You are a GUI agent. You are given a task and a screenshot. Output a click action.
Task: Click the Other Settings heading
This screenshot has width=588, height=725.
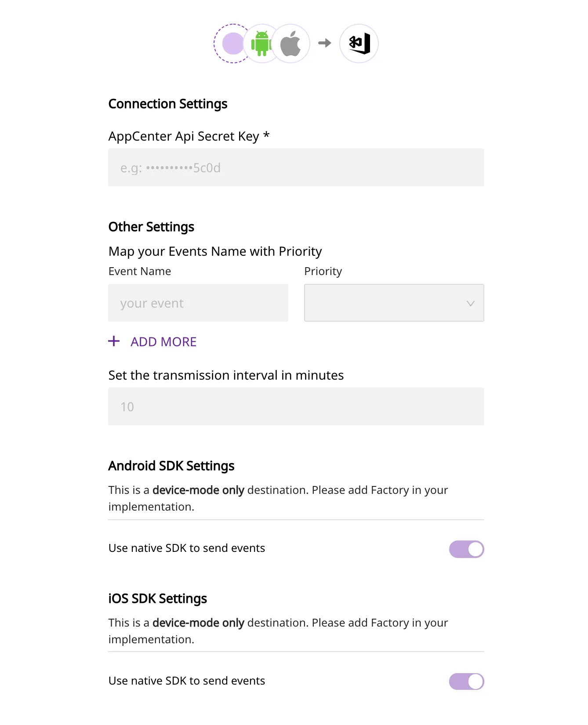pos(151,227)
